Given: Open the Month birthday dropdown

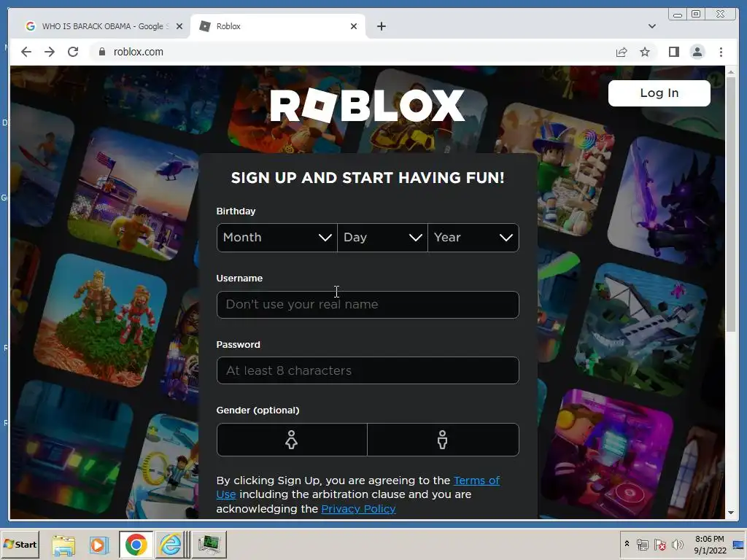Looking at the screenshot, I should (276, 238).
